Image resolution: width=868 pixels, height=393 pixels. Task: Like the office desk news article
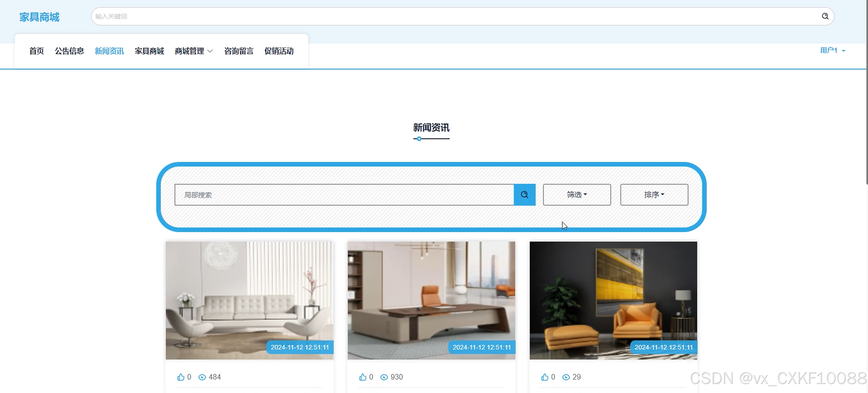(x=363, y=377)
